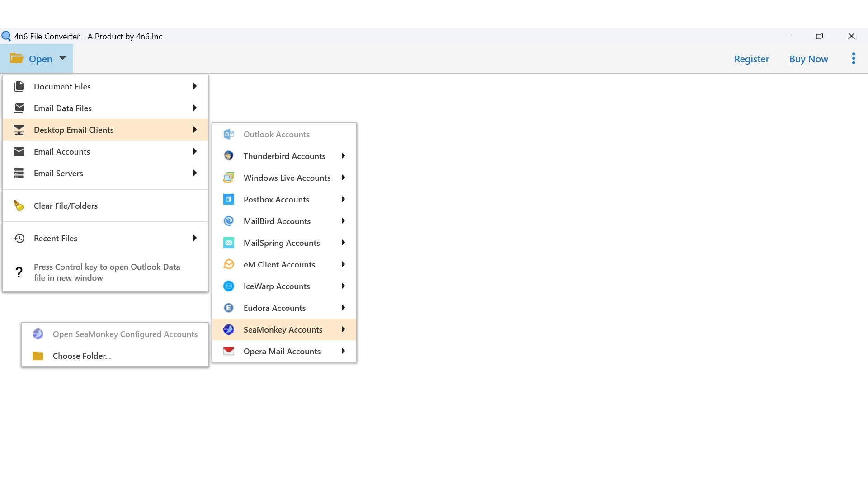Select Choose Folder... option
This screenshot has height=488, width=868.
[x=115, y=356]
